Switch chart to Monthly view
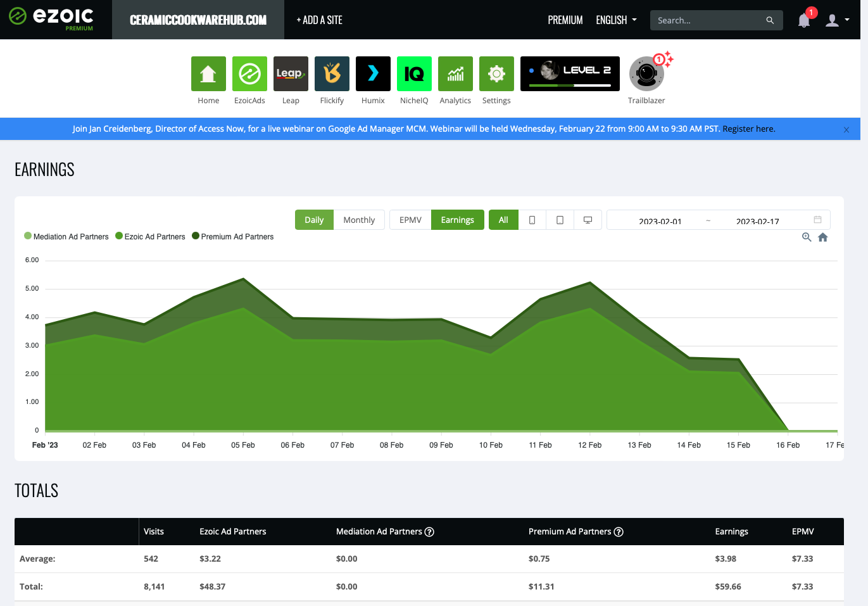The image size is (868, 606). click(359, 220)
